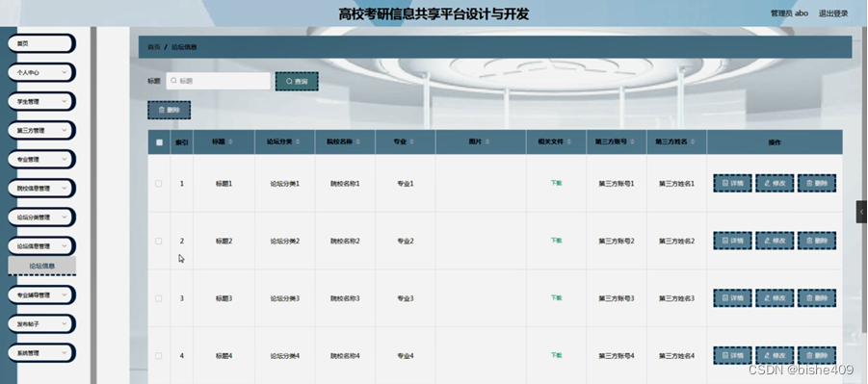
Task: Expand the 专业辅导管理 sidebar menu
Action: [x=41, y=294]
